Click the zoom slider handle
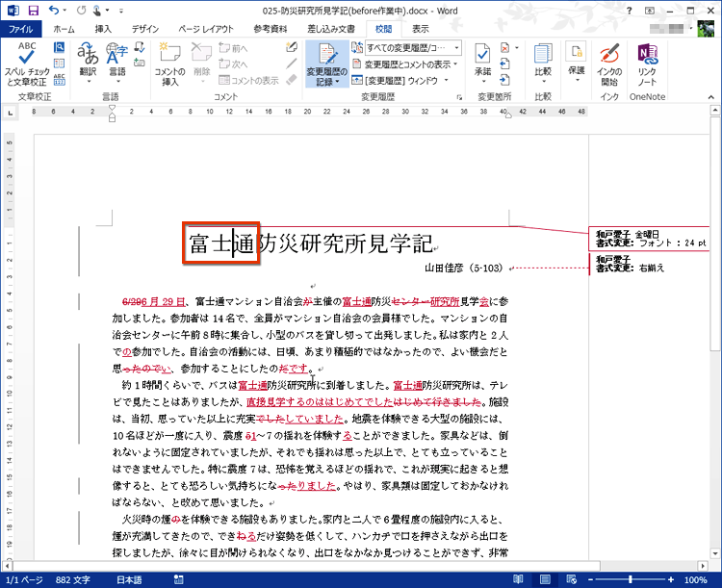The height and width of the screenshot is (588, 722). tap(631, 579)
